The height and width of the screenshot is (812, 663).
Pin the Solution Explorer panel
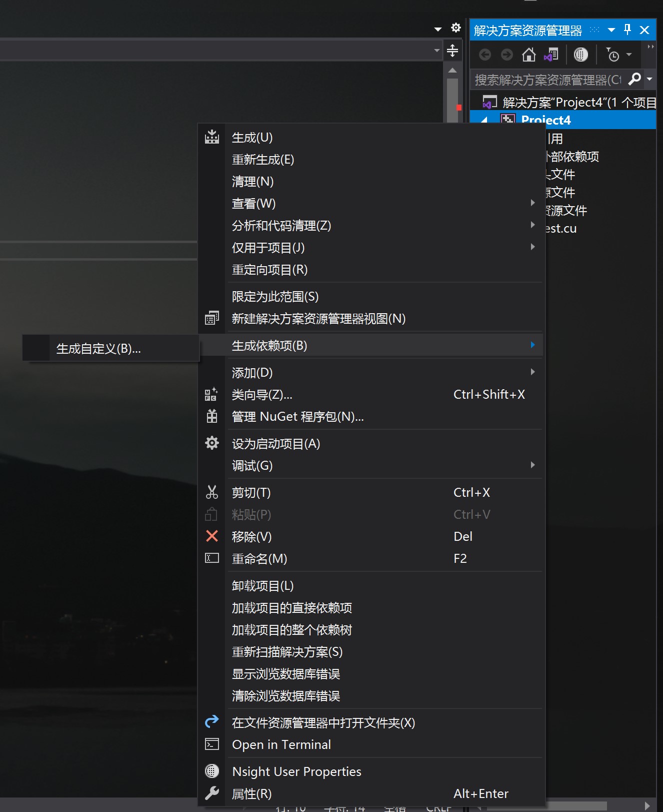[x=627, y=30]
